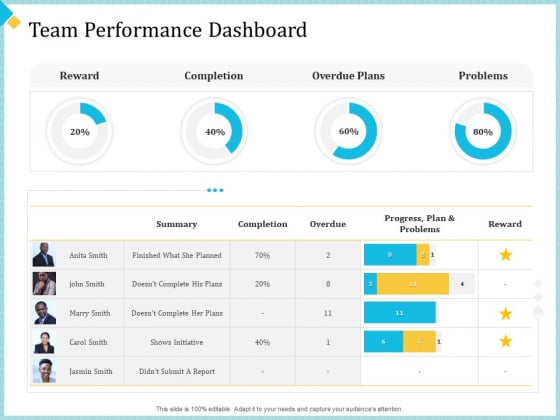Click the Completion table column header
Viewport: 560px width, 420px height.
(x=262, y=224)
